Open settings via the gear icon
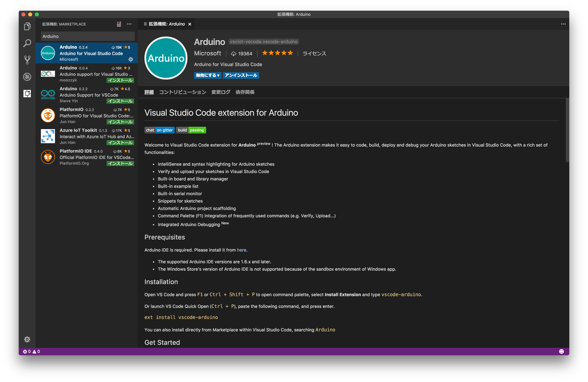The height and width of the screenshot is (382, 588). pos(27,339)
